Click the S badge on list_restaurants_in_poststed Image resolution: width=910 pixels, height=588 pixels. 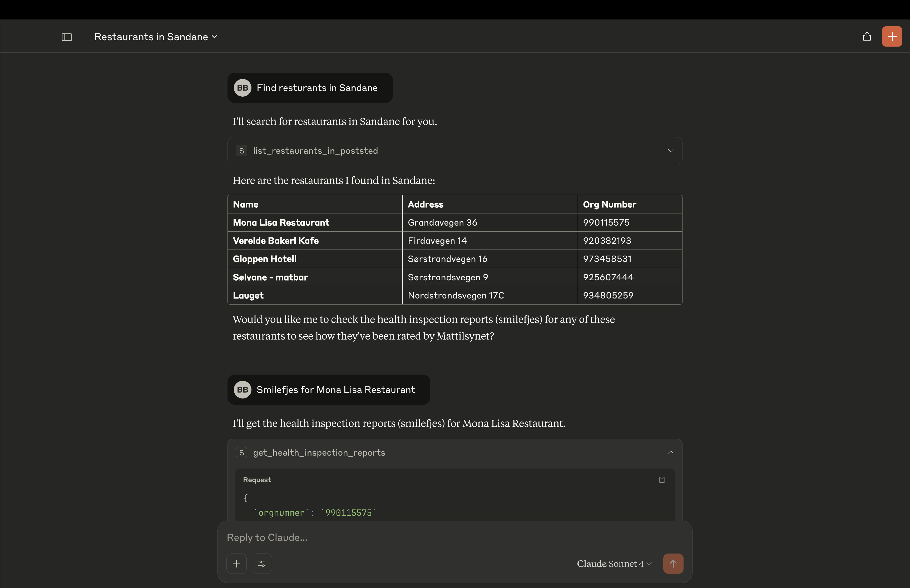coord(241,151)
